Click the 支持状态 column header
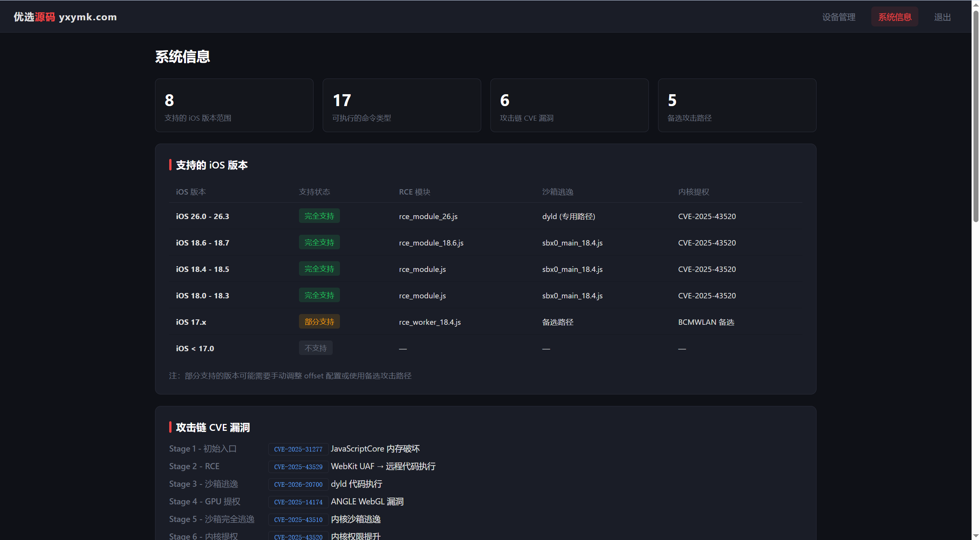This screenshot has height=540, width=980. click(314, 192)
